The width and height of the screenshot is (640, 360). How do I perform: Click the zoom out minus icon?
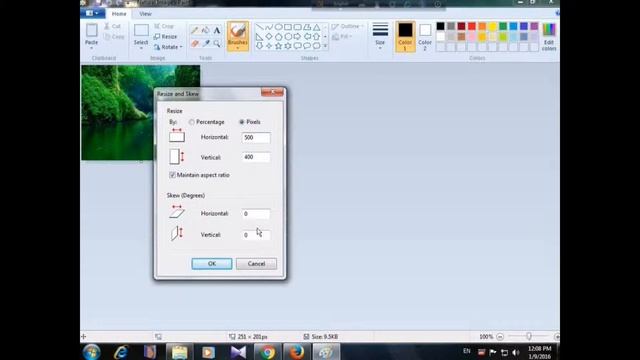[x=500, y=337]
